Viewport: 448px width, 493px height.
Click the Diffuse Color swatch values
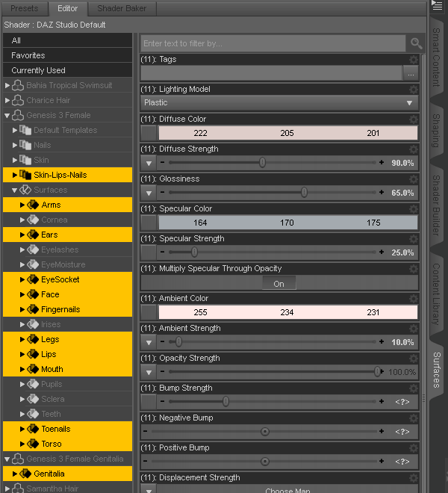pyautogui.click(x=288, y=133)
